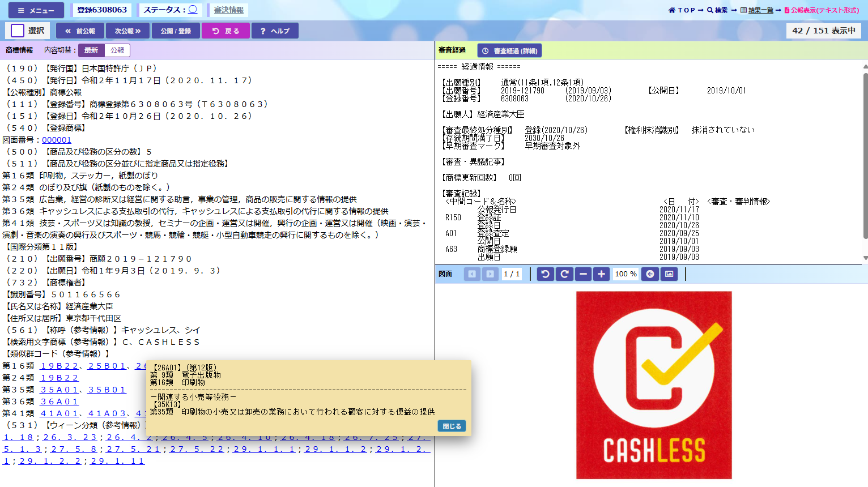
Task: Close the 26A01 popup with 閉じる
Action: (452, 426)
